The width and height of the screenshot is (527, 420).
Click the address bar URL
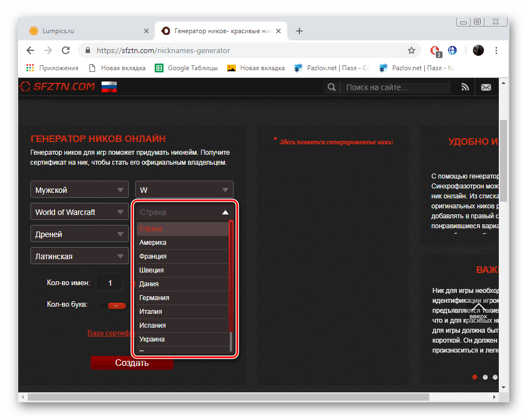[x=164, y=50]
